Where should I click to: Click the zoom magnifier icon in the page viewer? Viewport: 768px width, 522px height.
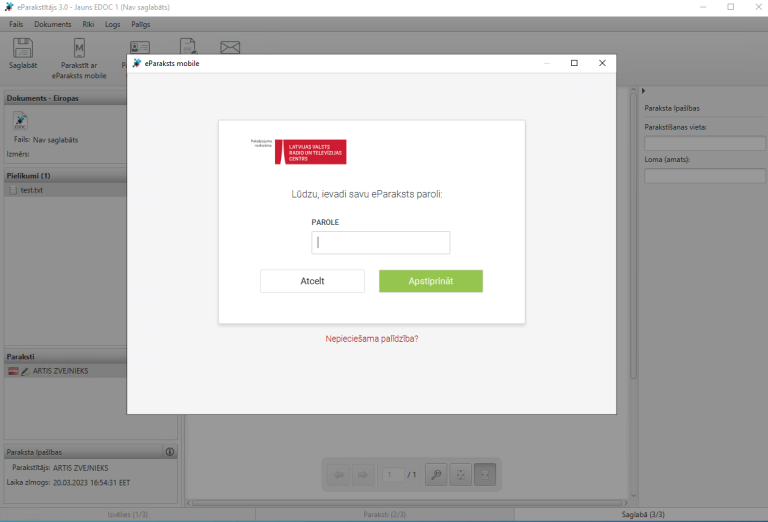(x=435, y=474)
